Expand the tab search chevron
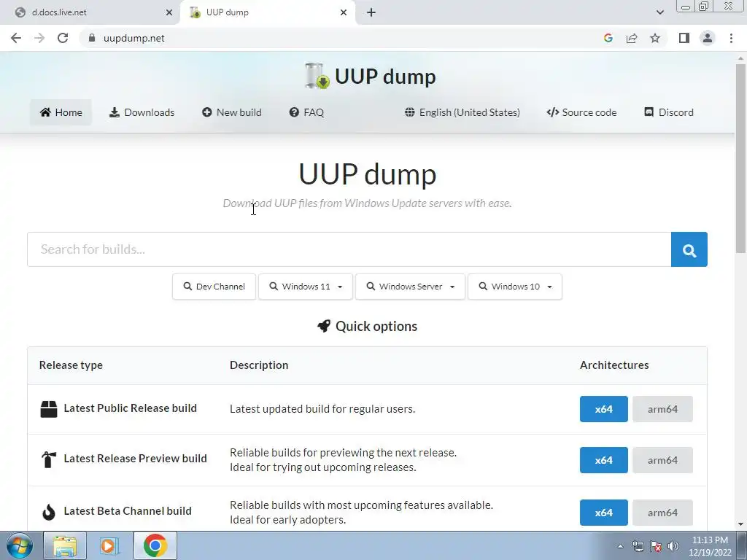Screen dimensions: 747x560 (659, 12)
